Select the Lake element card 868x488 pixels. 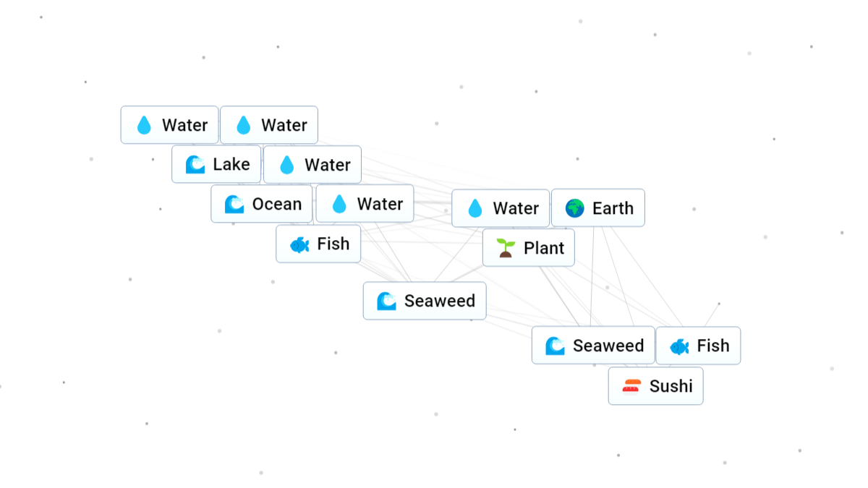[x=216, y=164]
